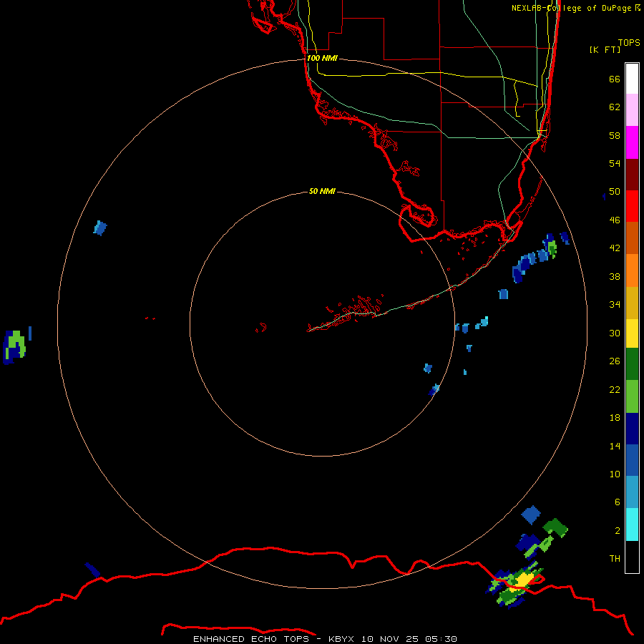644x644 pixels.
Task: Click the legend value '6'
Action: click(x=618, y=502)
